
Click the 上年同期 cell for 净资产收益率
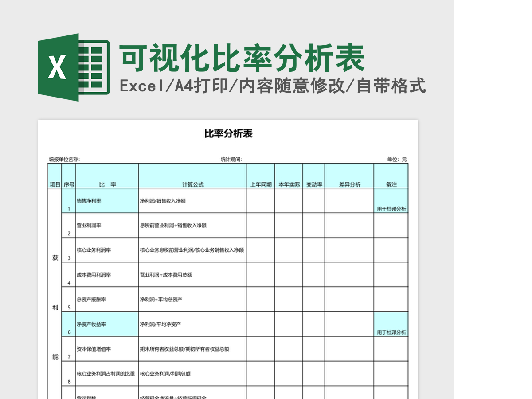click(261, 324)
